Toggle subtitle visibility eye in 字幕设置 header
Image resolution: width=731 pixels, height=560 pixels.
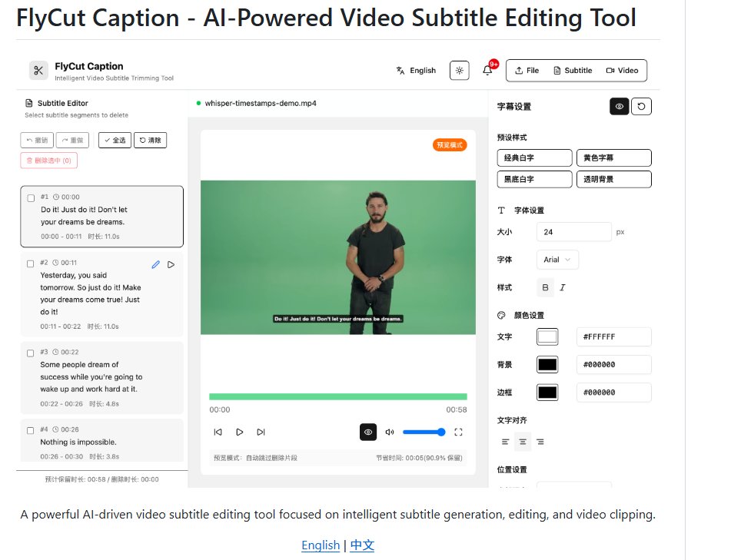click(x=619, y=106)
